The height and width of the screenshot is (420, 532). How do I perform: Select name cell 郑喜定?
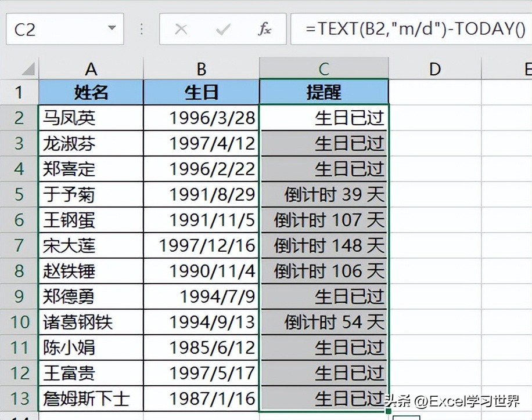(x=91, y=168)
